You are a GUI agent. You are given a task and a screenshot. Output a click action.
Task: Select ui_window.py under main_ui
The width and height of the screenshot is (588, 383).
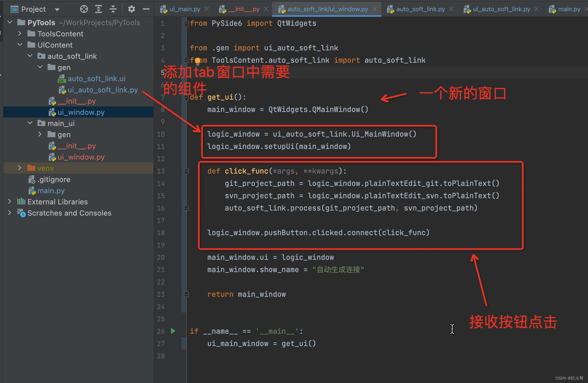81,157
